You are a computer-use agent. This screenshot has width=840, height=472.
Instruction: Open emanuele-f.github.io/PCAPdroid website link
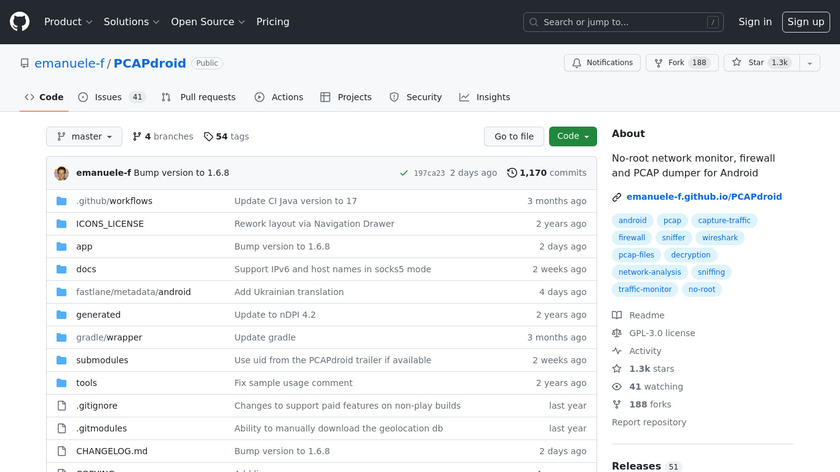(x=704, y=197)
